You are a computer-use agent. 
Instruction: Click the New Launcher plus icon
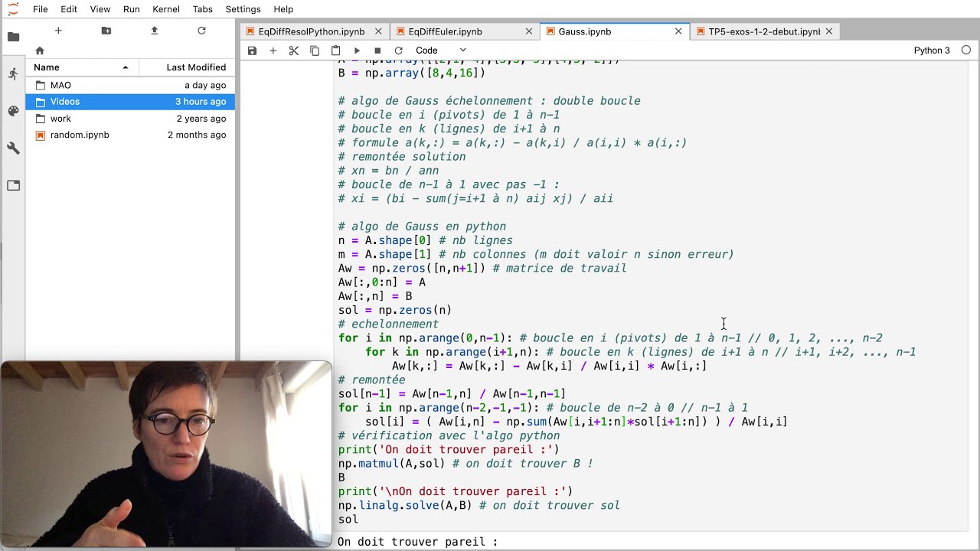(x=58, y=31)
